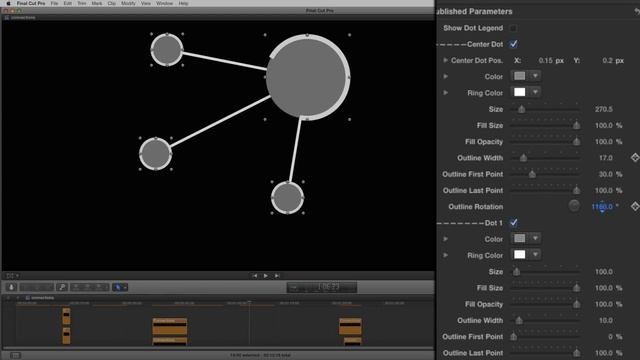The width and height of the screenshot is (640, 360).
Task: Click the timecode display in toolbar
Action: click(322, 287)
